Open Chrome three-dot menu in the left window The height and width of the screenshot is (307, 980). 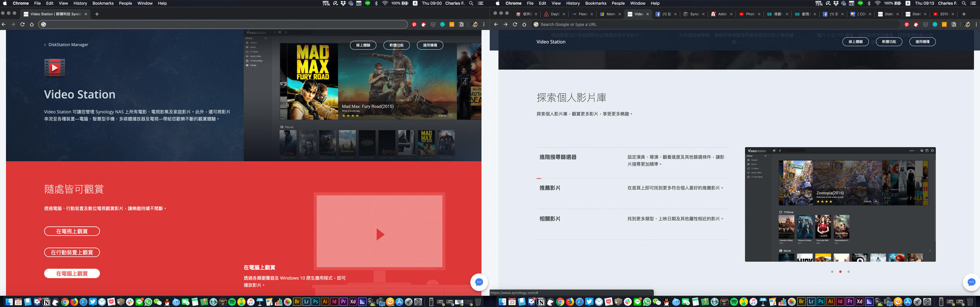pyautogui.click(x=484, y=24)
